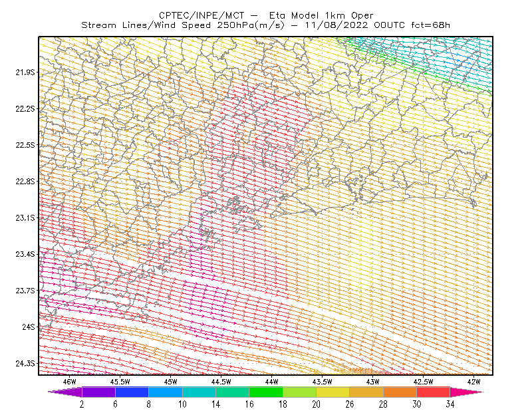Image resolution: width=532 pixels, height=411 pixels.
Task: Click the longitude label "45W"
Action: click(x=171, y=382)
